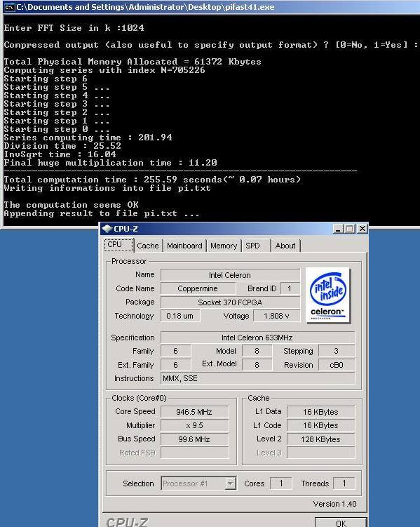Image resolution: width=420 pixels, height=527 pixels.
Task: Click the Technology value 0.18 um
Action: click(180, 316)
